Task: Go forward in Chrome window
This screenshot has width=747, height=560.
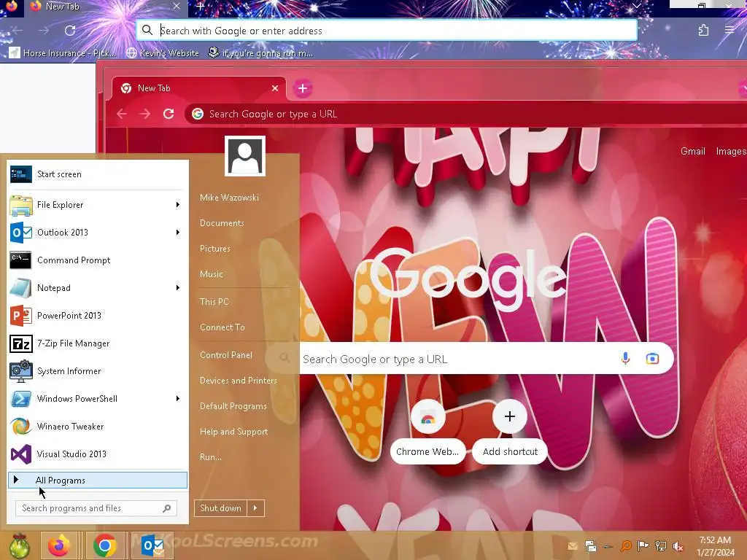Action: 145,114
